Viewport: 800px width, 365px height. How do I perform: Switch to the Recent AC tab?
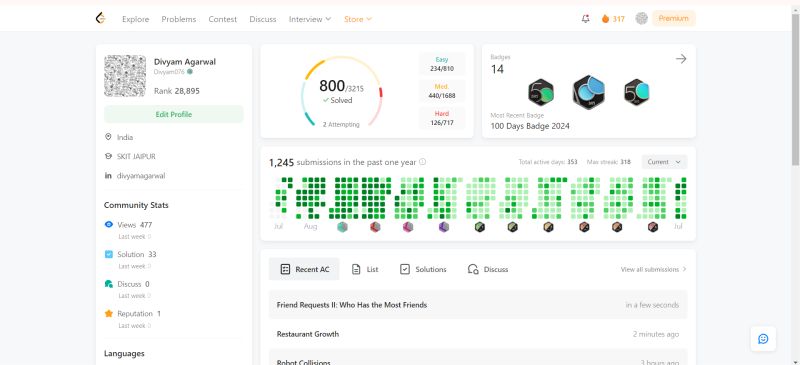coord(304,269)
